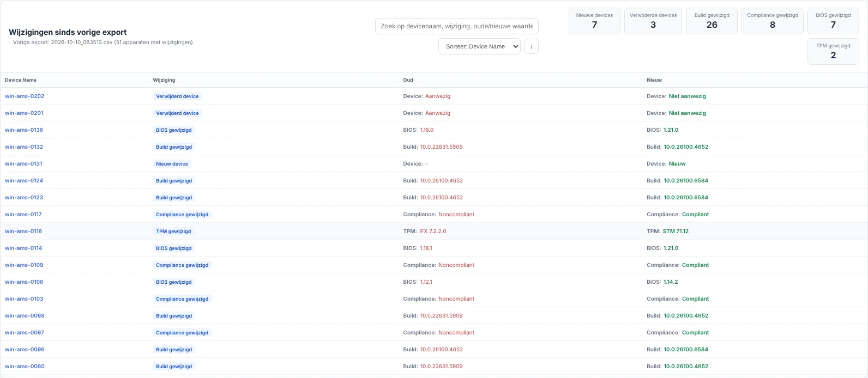
Task: Click TPM gewijzigd badge for win-ams-0116
Action: click(x=173, y=231)
